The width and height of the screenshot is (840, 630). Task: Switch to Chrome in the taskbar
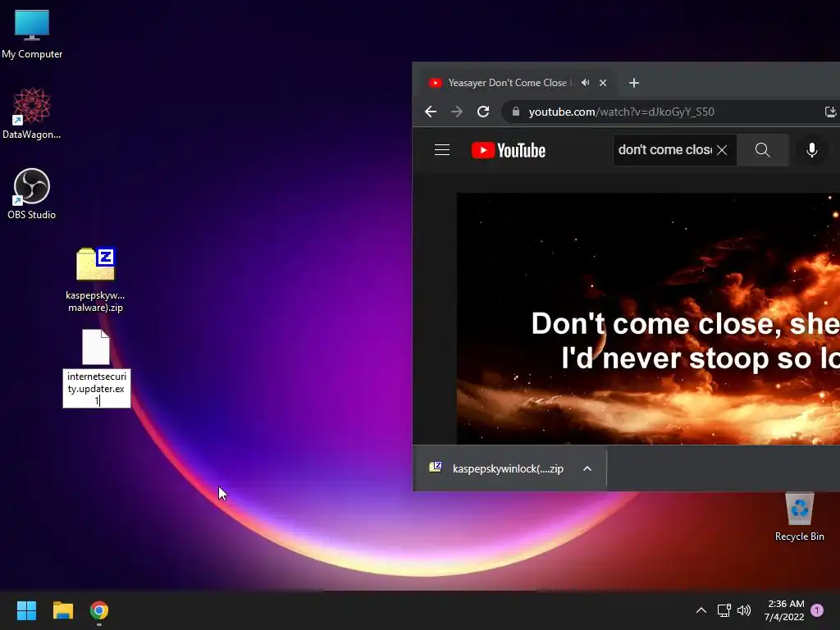[99, 610]
